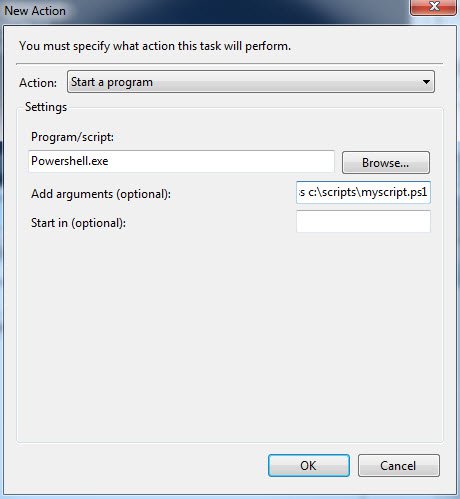Click the Start in (optional): label
The height and width of the screenshot is (499, 460).
(78, 223)
